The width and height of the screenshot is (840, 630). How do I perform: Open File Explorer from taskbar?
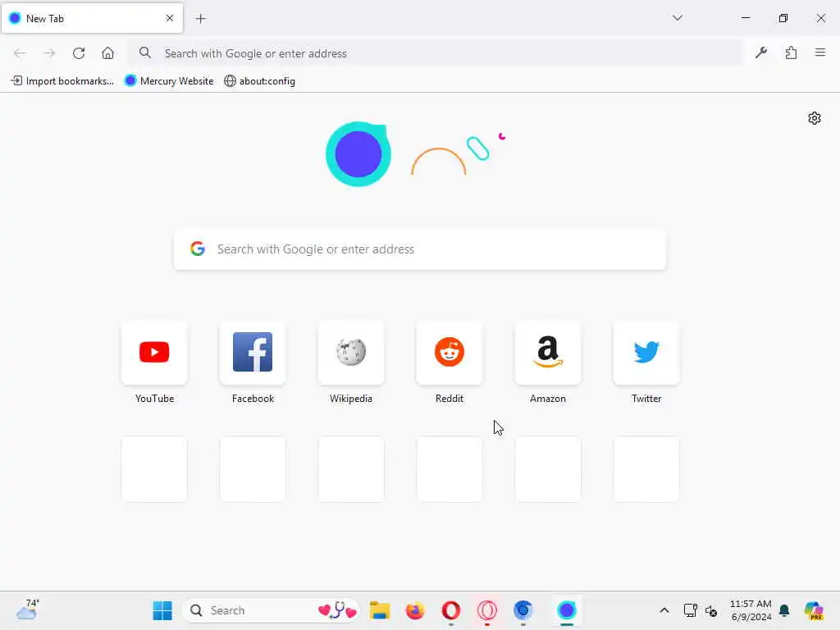(379, 610)
